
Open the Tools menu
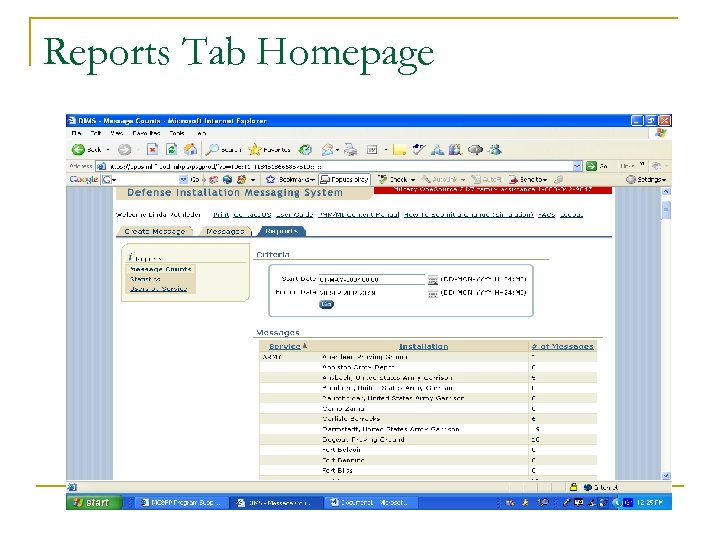click(x=177, y=133)
